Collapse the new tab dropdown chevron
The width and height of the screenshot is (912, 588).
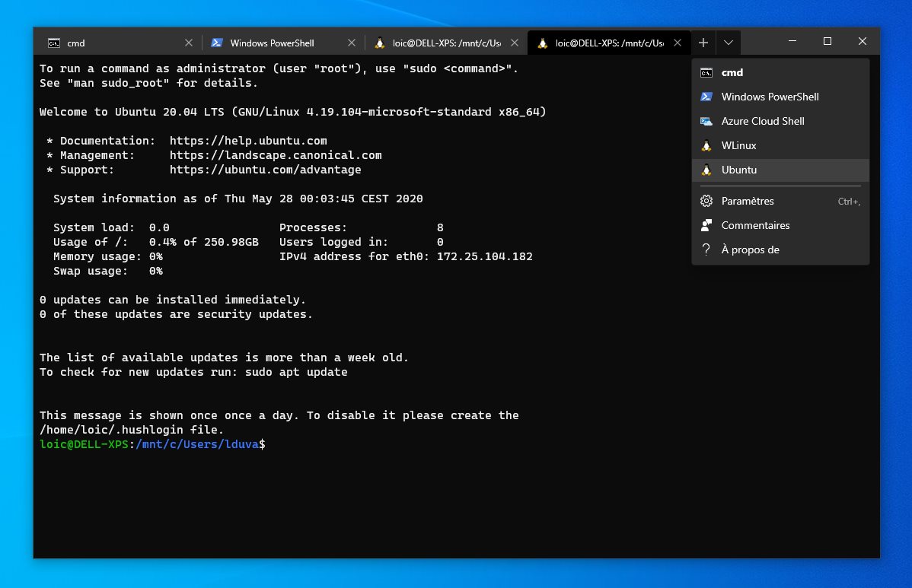tap(729, 43)
